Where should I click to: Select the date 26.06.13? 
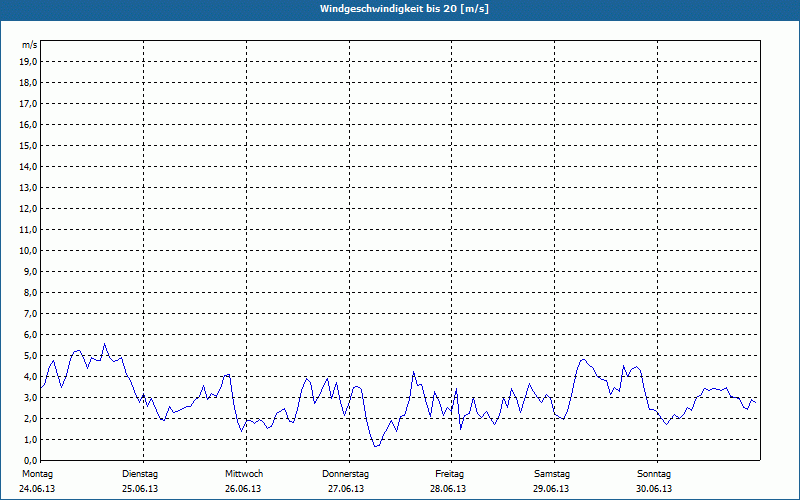pyautogui.click(x=243, y=489)
